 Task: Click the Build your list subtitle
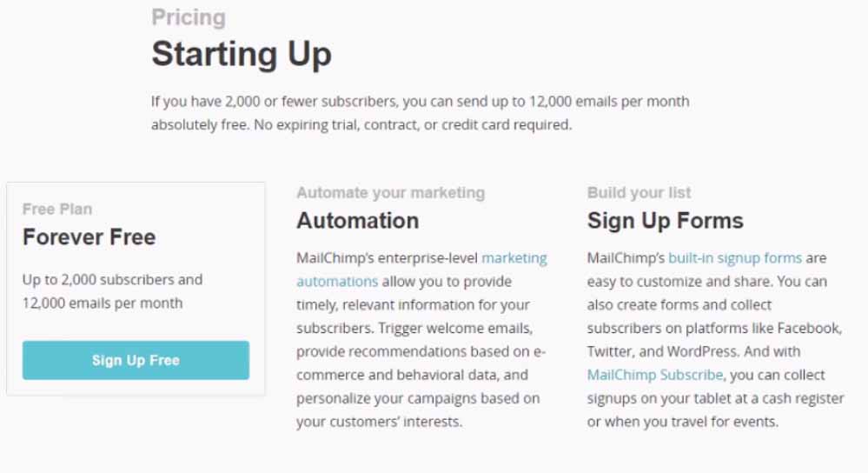(x=639, y=193)
